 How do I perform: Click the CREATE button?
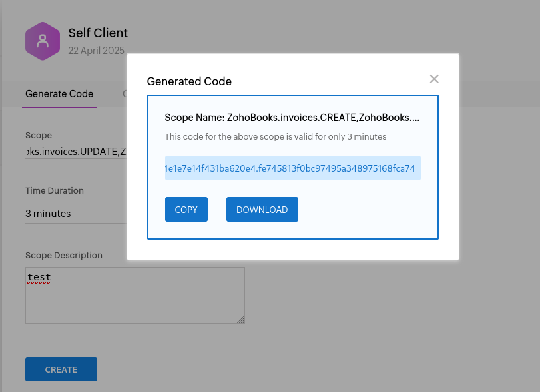tap(61, 369)
